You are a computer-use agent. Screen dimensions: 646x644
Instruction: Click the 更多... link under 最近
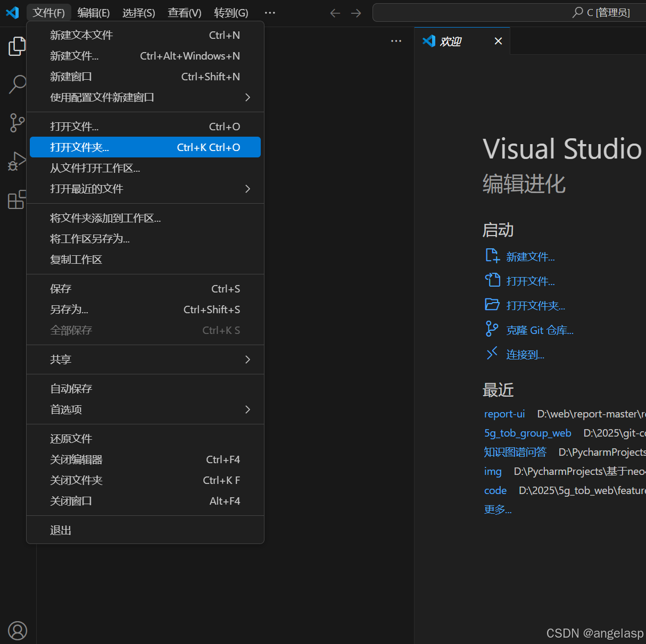point(498,509)
